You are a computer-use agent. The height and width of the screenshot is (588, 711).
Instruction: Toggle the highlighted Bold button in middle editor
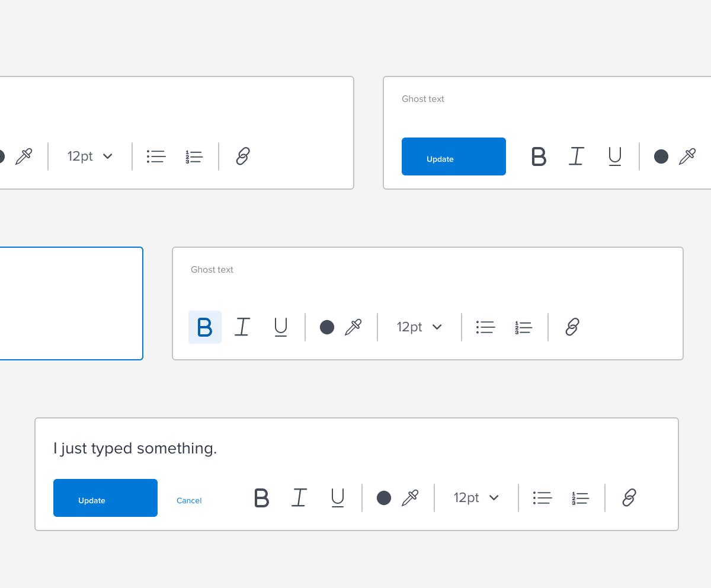click(204, 327)
